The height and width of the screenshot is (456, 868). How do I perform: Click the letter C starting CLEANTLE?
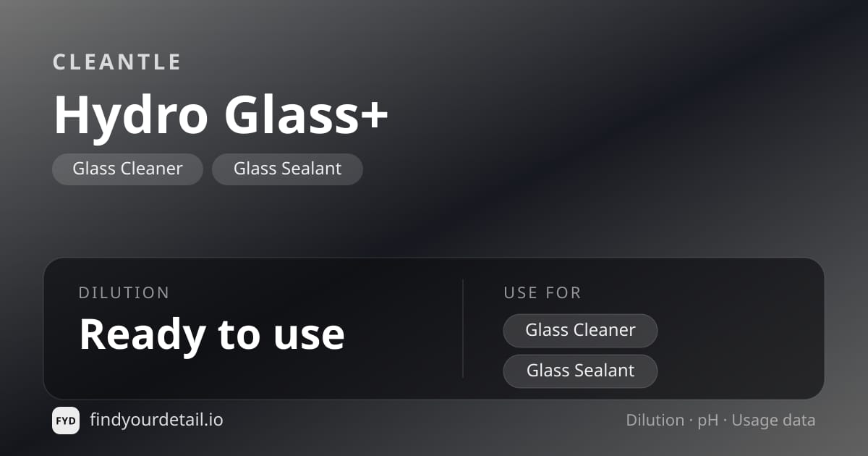click(x=59, y=62)
